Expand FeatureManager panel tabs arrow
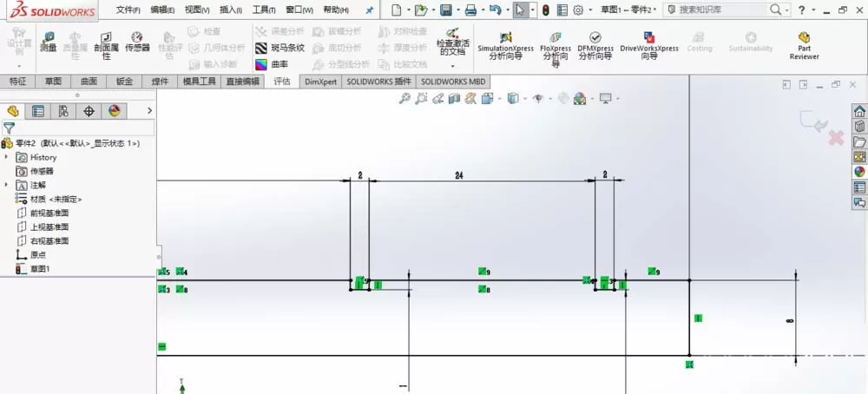The height and width of the screenshot is (394, 868). 149,111
